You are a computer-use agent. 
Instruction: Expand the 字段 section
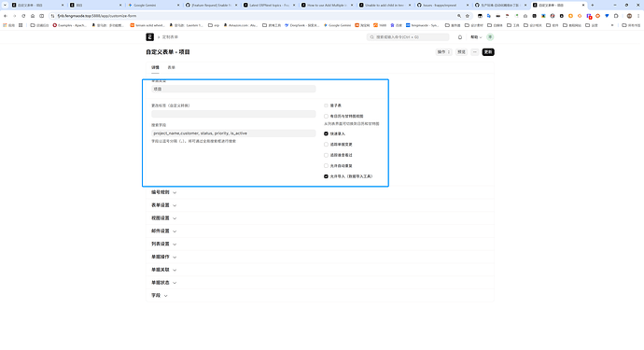tap(160, 295)
